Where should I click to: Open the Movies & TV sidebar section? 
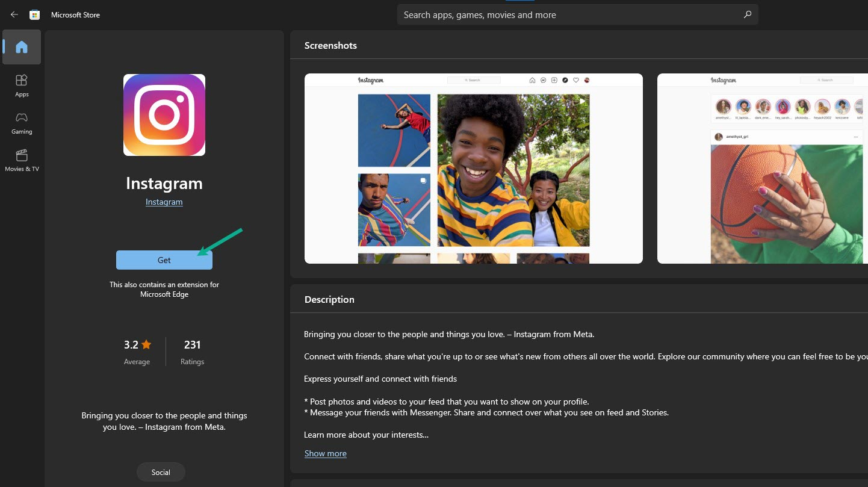pos(22,160)
